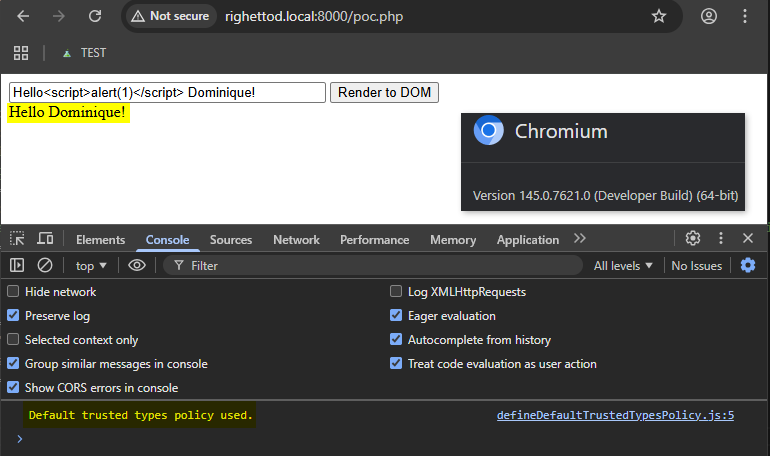Click the Default trusted types policy used message
Image resolution: width=770 pixels, height=456 pixels.
[140, 415]
